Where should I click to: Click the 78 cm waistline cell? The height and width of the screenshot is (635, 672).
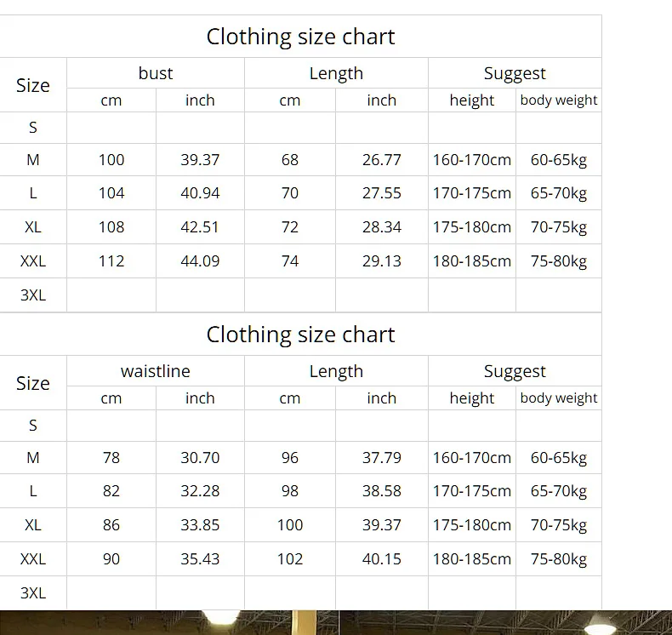111,457
